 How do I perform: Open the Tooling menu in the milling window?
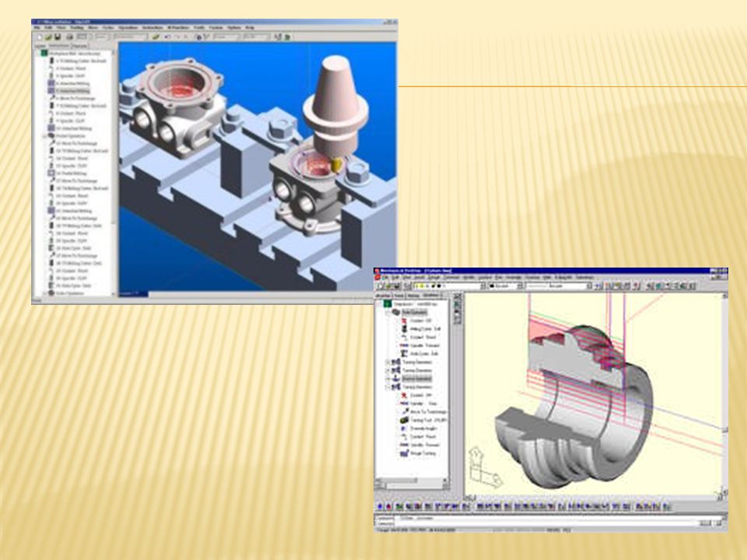coord(77,28)
